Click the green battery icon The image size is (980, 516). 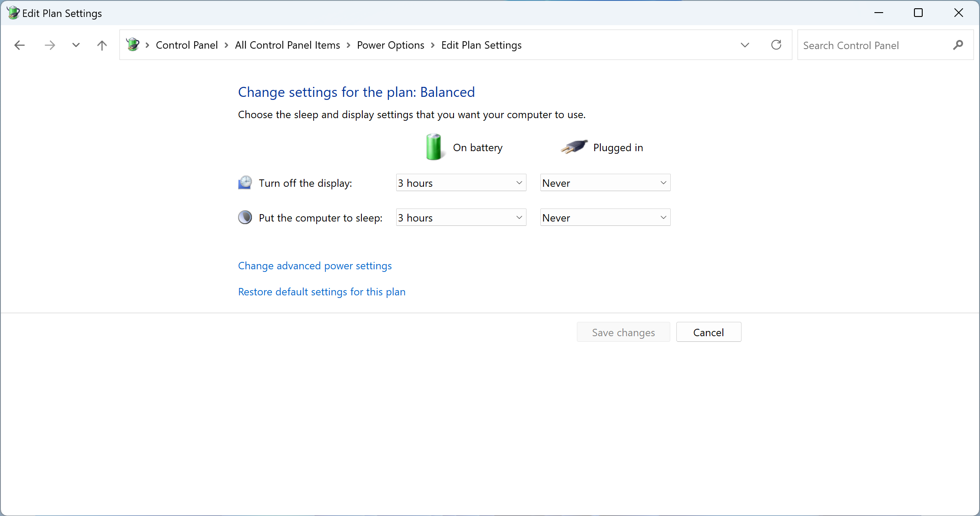click(434, 147)
